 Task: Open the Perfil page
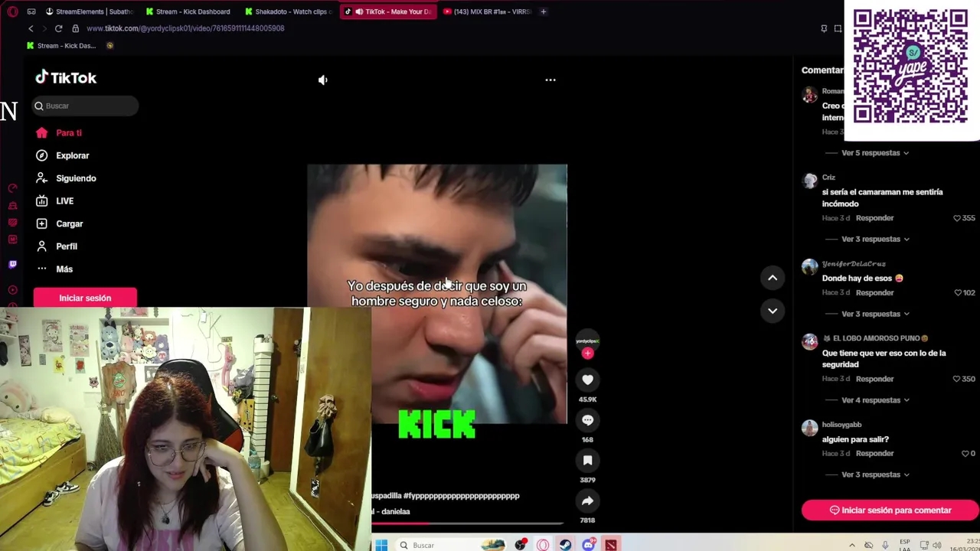click(x=57, y=246)
